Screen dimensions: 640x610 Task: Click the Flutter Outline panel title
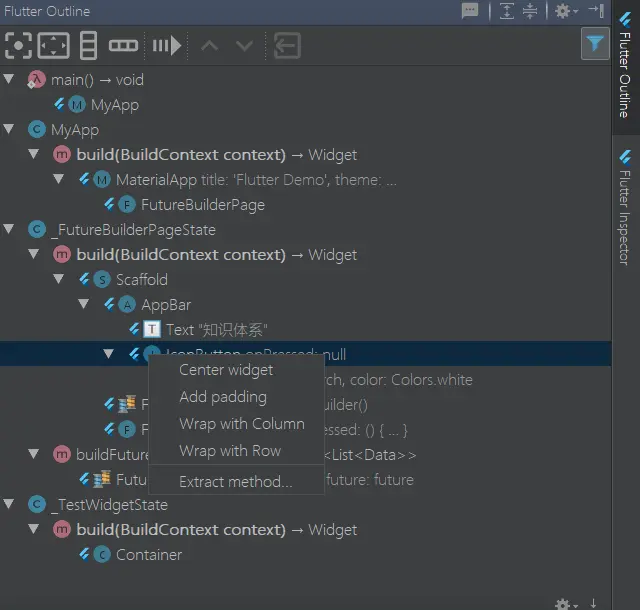click(x=47, y=11)
